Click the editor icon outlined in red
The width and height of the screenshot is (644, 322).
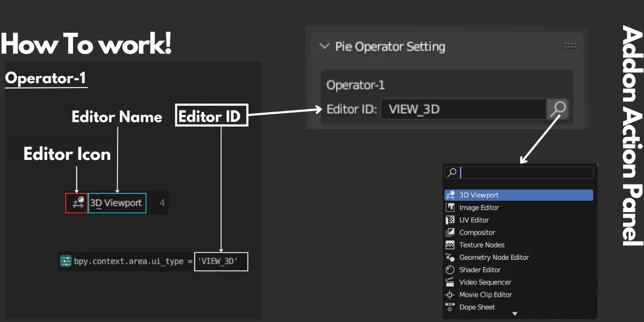point(78,203)
